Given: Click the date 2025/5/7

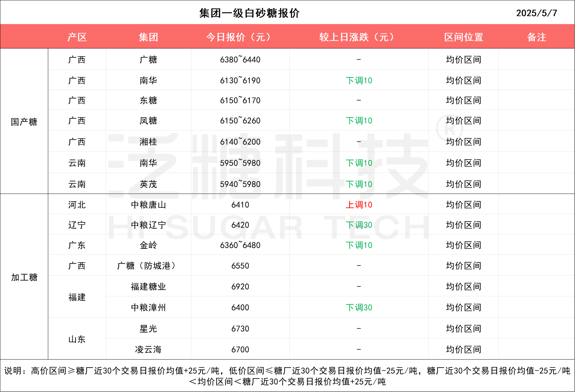Looking at the screenshot, I should pyautogui.click(x=536, y=13).
